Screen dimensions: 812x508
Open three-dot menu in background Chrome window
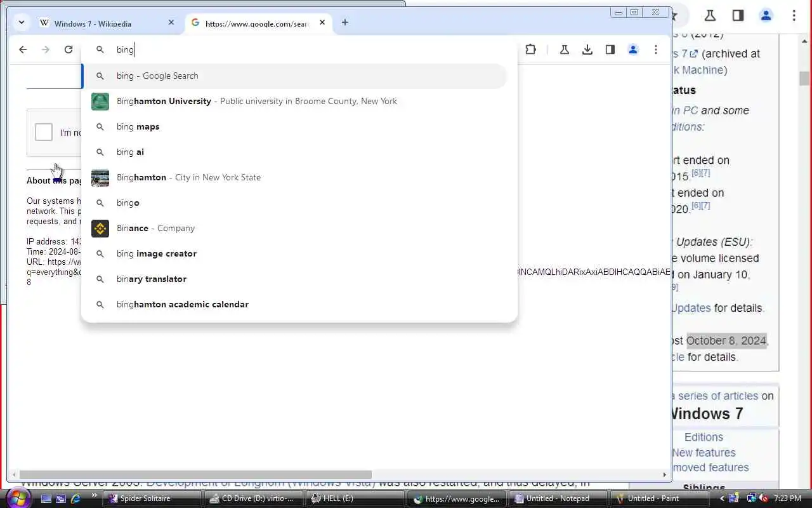(794, 15)
